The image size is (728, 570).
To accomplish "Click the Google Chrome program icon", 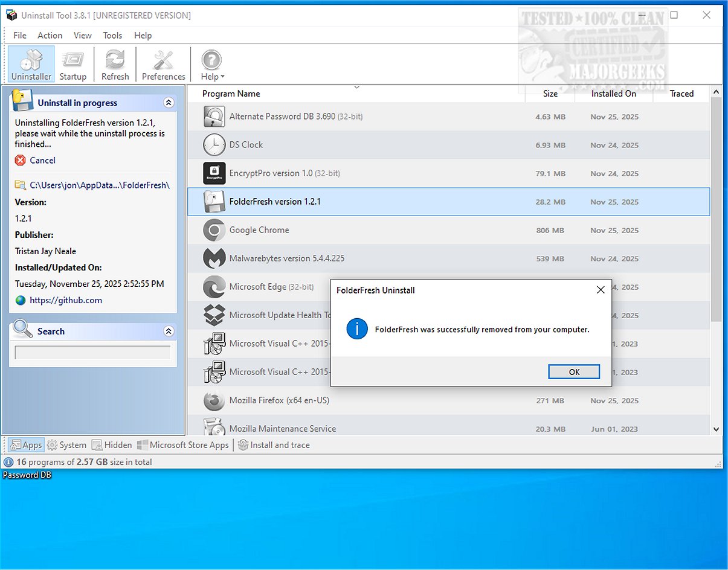I will (x=214, y=230).
